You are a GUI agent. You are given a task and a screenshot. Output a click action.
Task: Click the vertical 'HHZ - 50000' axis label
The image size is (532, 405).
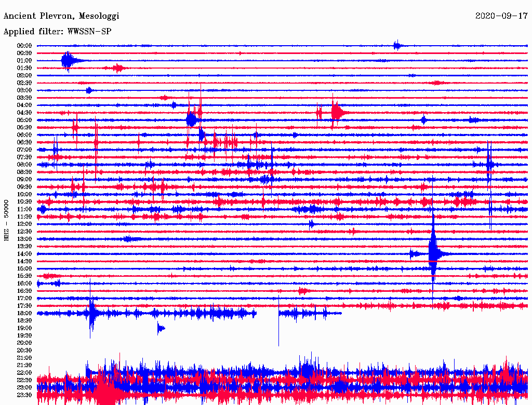click(x=6, y=221)
